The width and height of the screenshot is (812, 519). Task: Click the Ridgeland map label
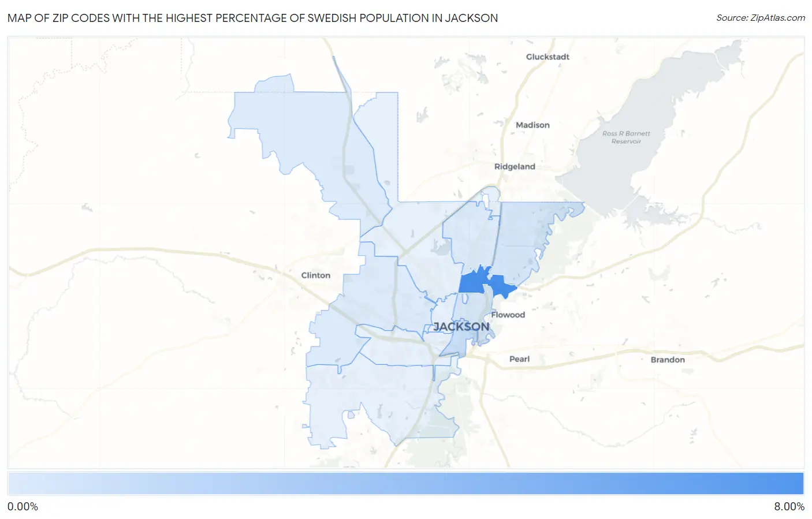pyautogui.click(x=515, y=166)
